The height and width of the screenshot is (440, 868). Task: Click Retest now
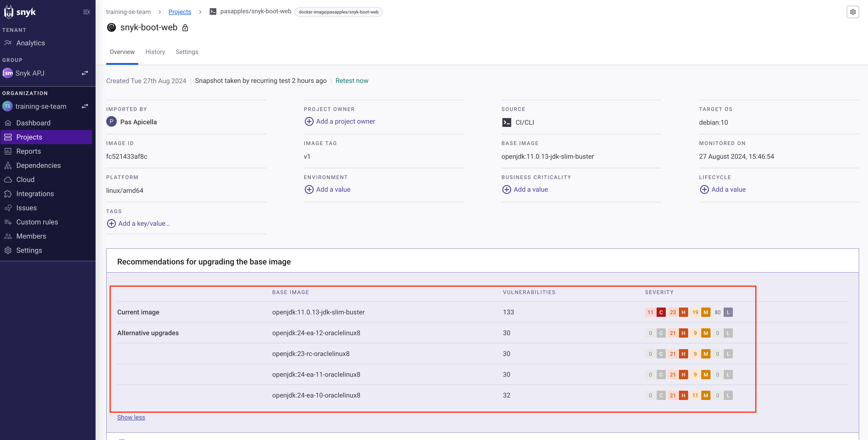352,81
